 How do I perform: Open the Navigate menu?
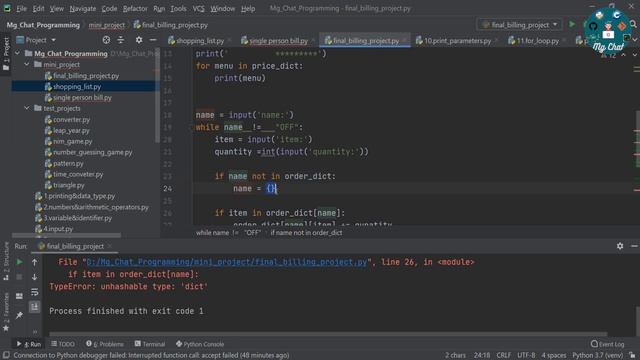[82, 9]
